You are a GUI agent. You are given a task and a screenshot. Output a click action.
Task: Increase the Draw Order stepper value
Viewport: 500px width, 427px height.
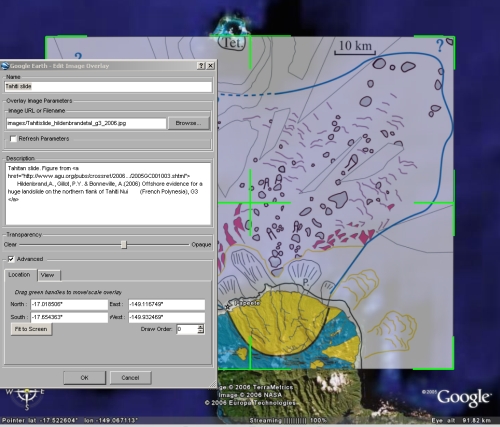pos(200,327)
